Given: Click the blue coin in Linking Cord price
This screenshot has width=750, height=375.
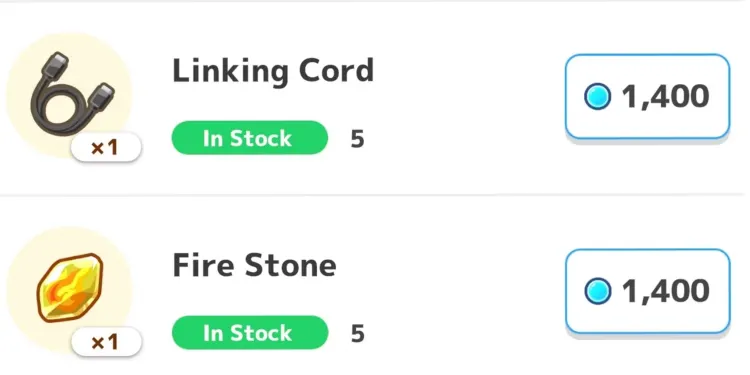Looking at the screenshot, I should coord(597,96).
